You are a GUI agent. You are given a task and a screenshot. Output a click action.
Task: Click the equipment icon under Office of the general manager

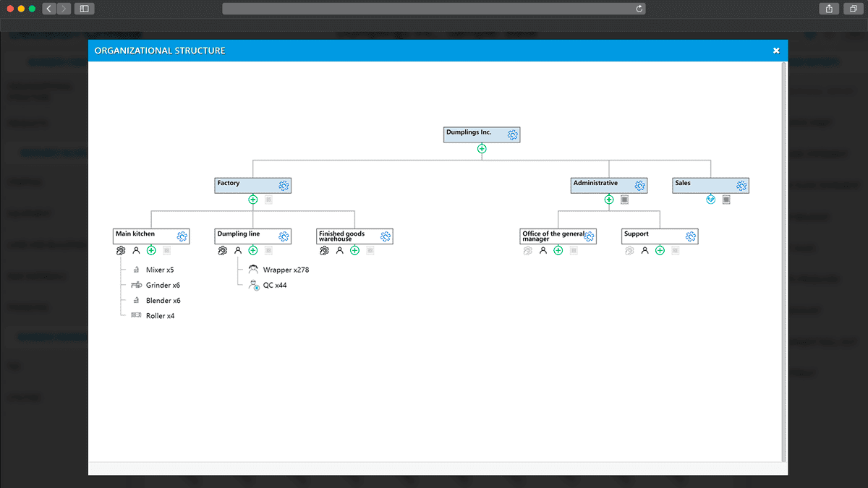pyautogui.click(x=527, y=250)
